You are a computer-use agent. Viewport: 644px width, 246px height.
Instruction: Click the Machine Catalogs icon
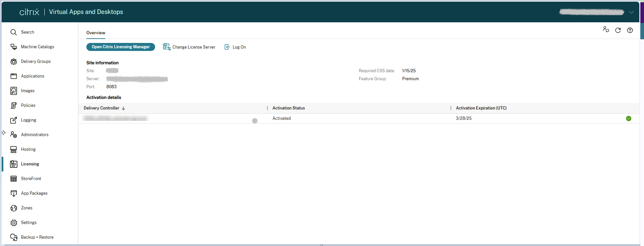(x=14, y=47)
